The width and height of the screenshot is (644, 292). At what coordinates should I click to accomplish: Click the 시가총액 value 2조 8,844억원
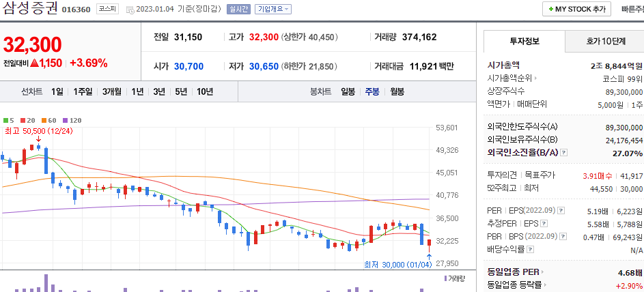(x=616, y=65)
